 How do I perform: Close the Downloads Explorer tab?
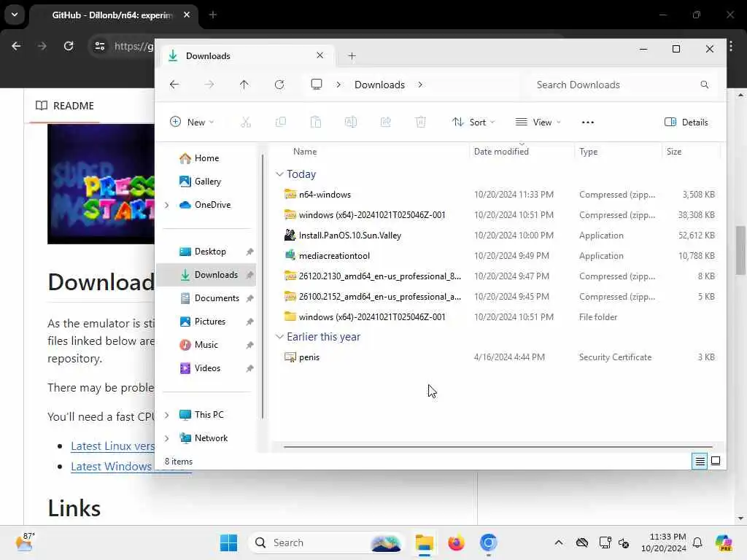320,55
